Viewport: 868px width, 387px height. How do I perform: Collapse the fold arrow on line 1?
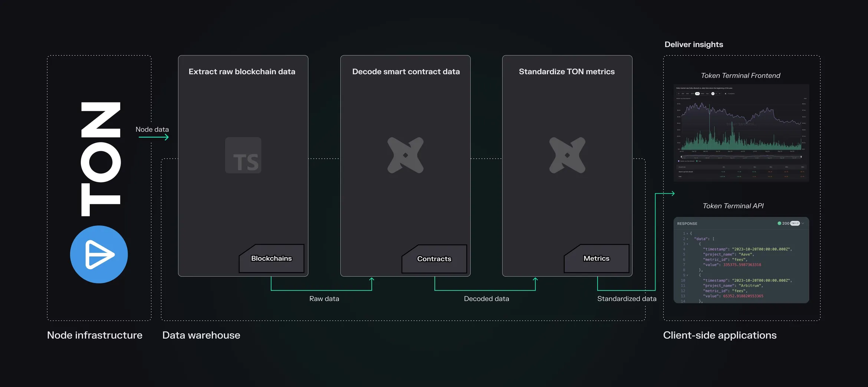(x=687, y=234)
